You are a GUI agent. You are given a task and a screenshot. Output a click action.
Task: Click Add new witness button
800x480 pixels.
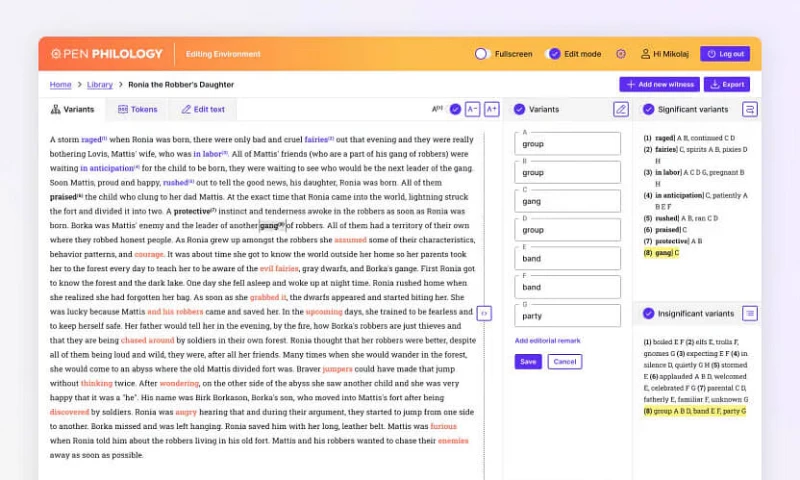pos(659,84)
